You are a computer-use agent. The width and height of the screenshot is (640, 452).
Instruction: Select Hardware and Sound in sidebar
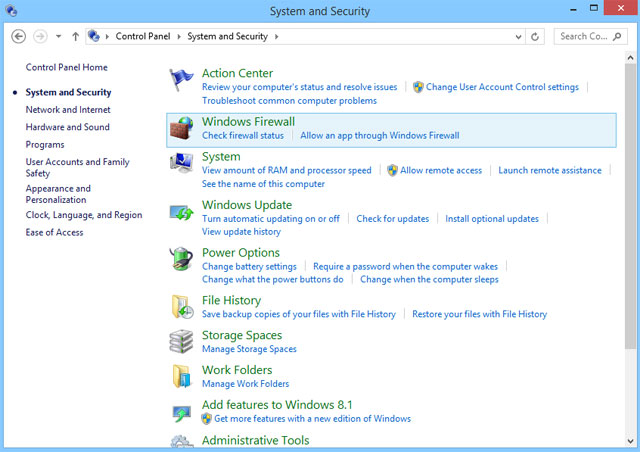tap(68, 127)
